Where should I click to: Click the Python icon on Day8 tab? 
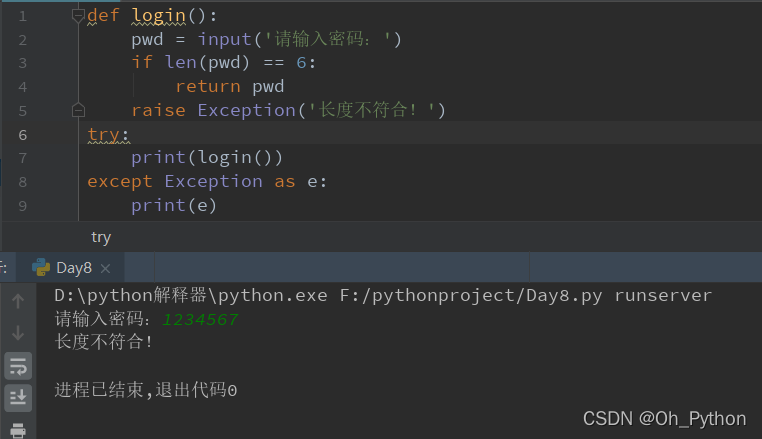(x=41, y=267)
